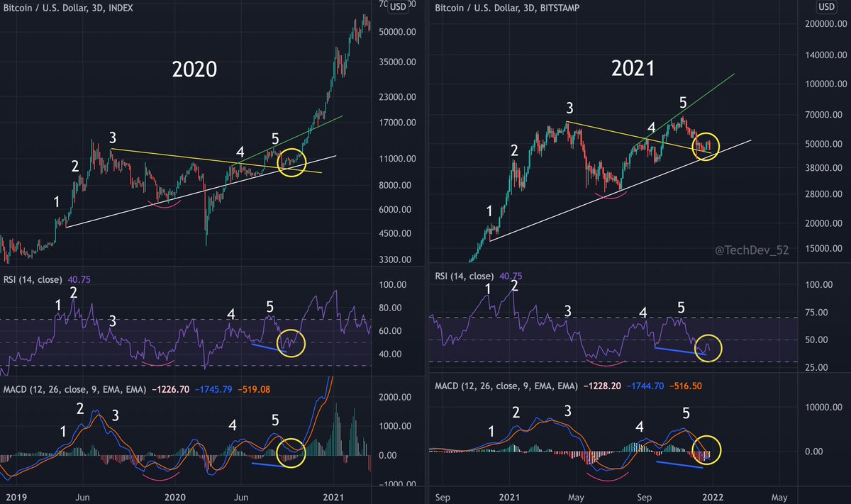Click the Sep label on the right time axis
Viewport: 851px width, 504px height.
pos(443,498)
